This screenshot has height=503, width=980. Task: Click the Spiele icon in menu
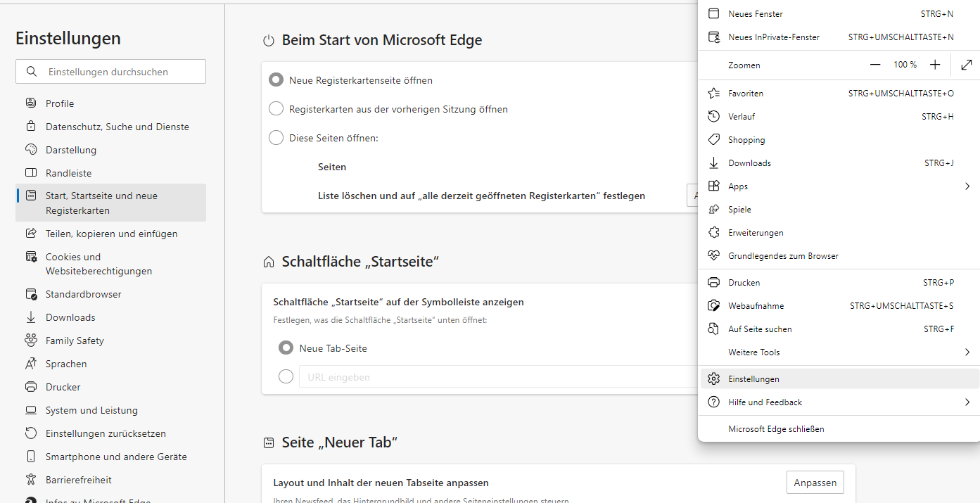pyautogui.click(x=713, y=209)
